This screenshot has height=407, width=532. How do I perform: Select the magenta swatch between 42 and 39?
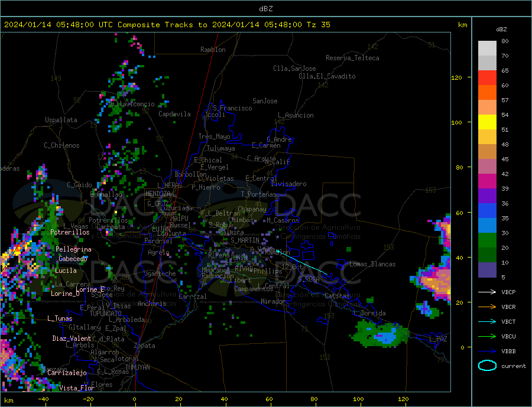(x=487, y=181)
